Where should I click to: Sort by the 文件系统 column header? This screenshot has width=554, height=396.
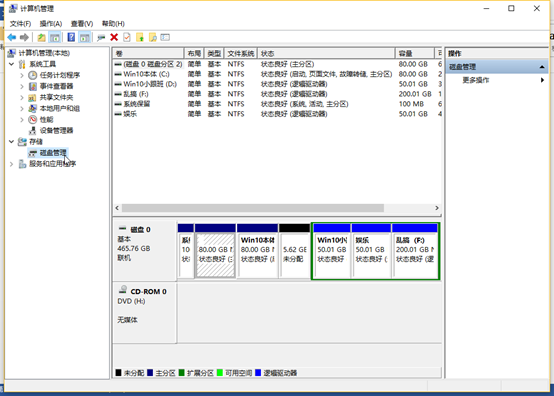point(241,53)
